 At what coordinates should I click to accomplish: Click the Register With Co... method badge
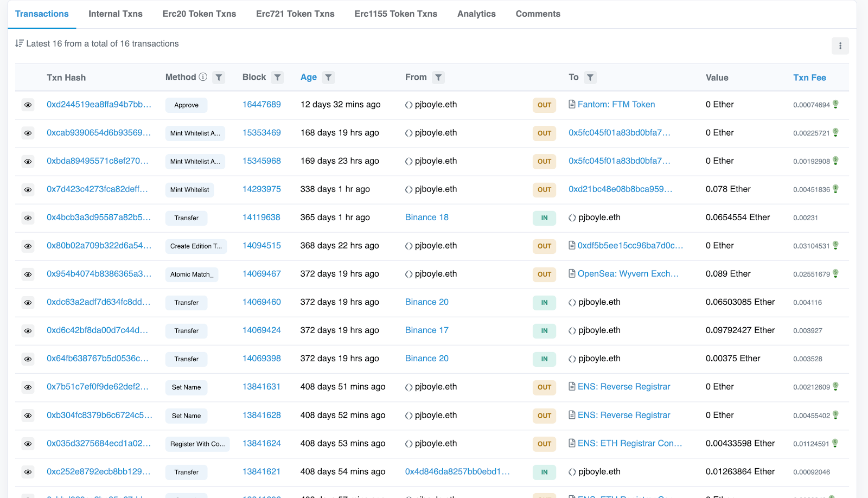(197, 444)
